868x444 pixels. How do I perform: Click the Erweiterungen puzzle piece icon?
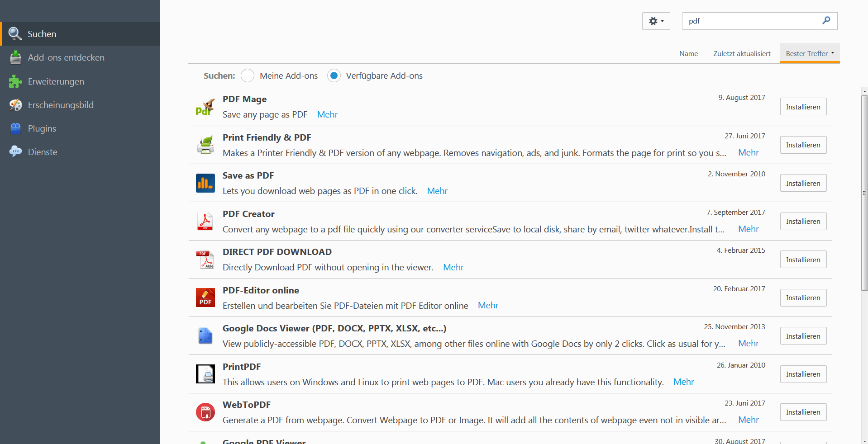pyautogui.click(x=15, y=81)
